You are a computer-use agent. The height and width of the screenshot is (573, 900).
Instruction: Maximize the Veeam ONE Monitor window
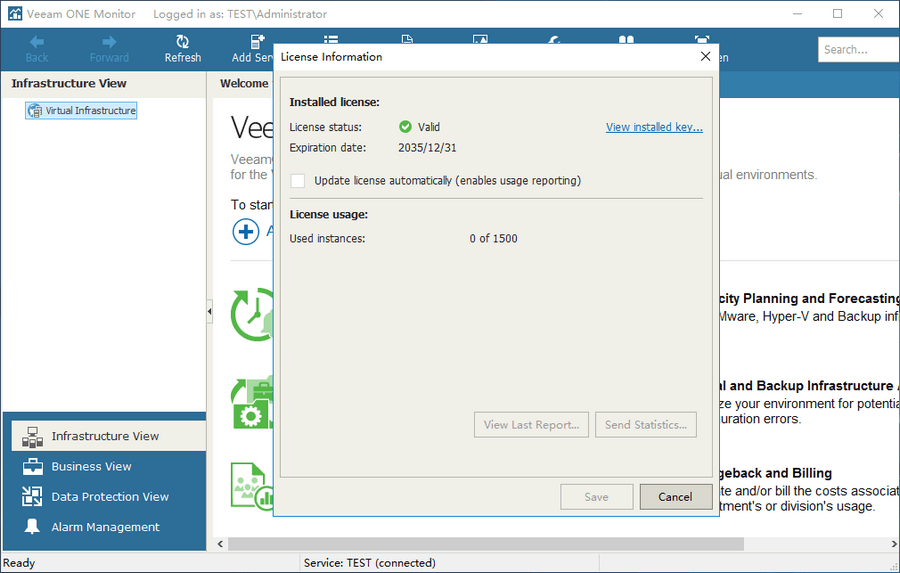(837, 14)
